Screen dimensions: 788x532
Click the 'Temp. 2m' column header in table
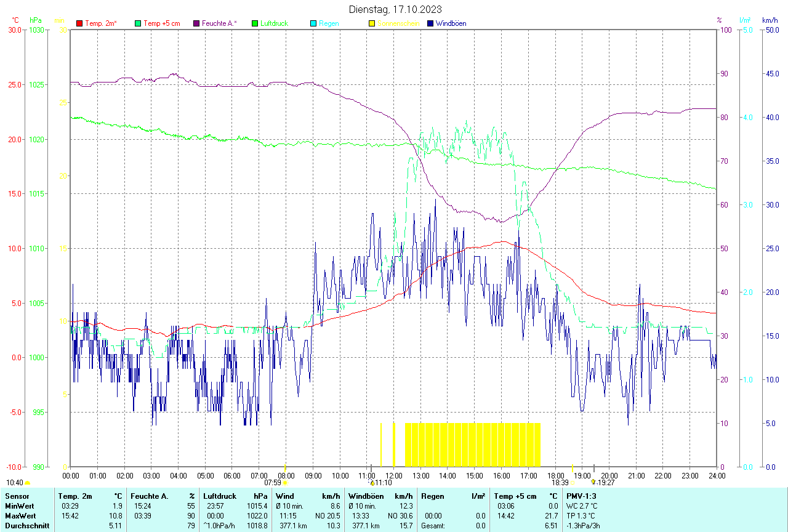[75, 496]
